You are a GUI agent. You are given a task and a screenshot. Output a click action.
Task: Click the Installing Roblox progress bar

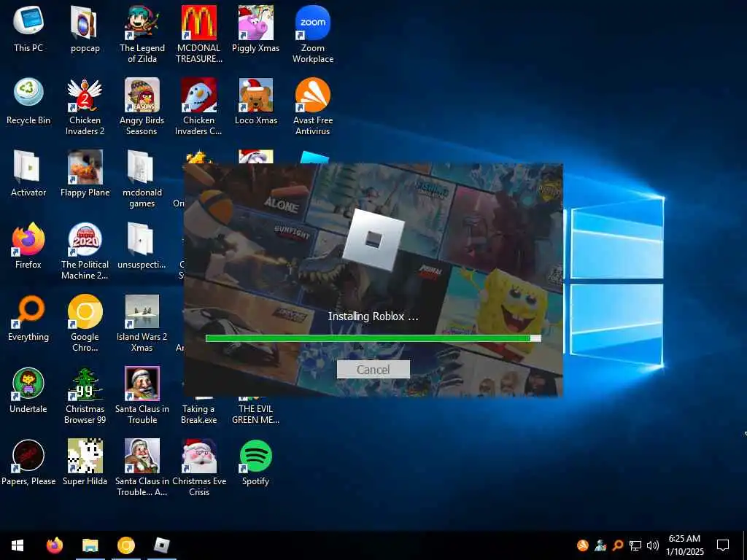tap(373, 338)
